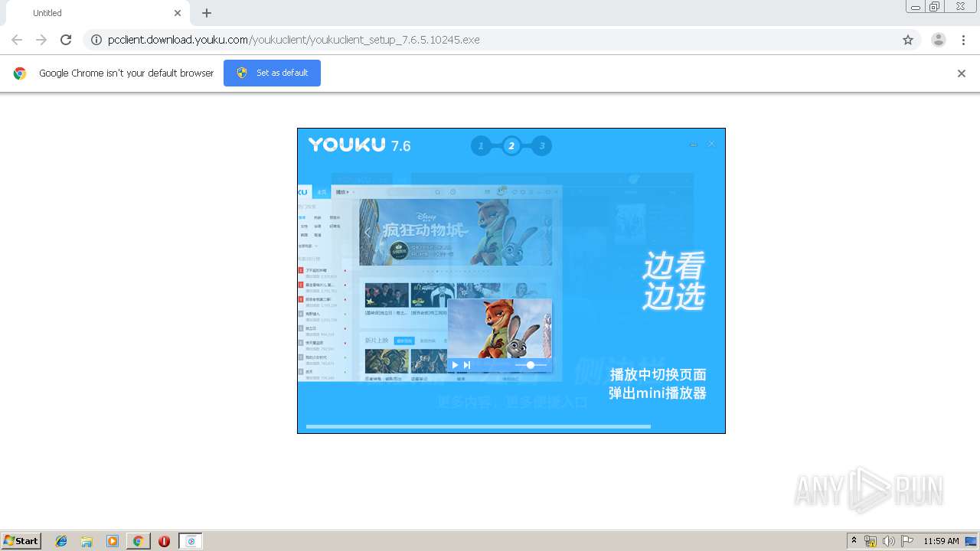Screen dimensions: 980x551
Task: Close the Youku installer window
Action: pos(711,144)
